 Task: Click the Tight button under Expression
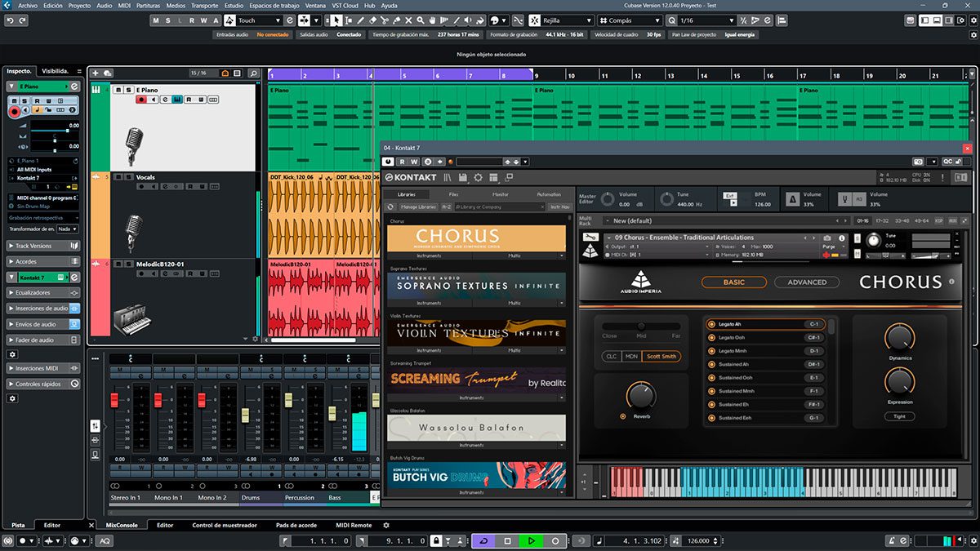899,416
